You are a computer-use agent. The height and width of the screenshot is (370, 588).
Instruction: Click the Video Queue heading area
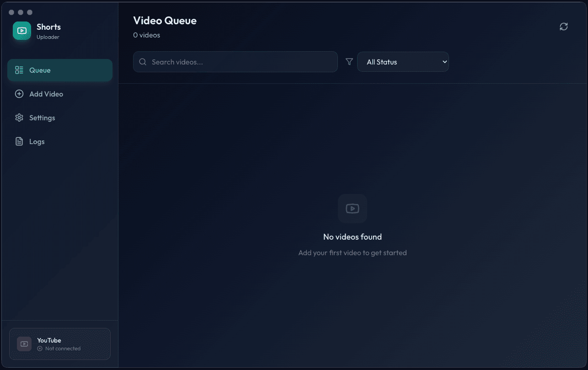click(x=165, y=21)
